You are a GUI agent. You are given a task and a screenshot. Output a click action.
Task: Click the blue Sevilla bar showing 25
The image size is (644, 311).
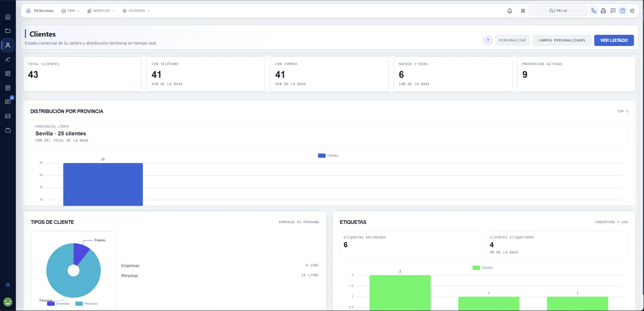pos(103,184)
